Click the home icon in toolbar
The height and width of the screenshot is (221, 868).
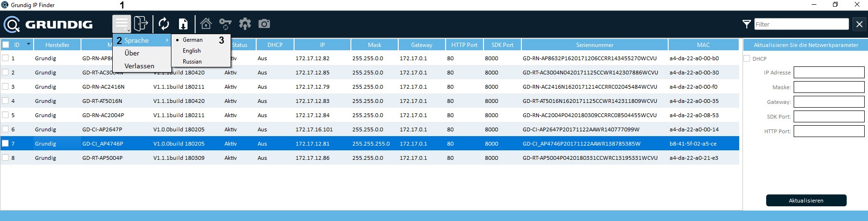[x=206, y=24]
